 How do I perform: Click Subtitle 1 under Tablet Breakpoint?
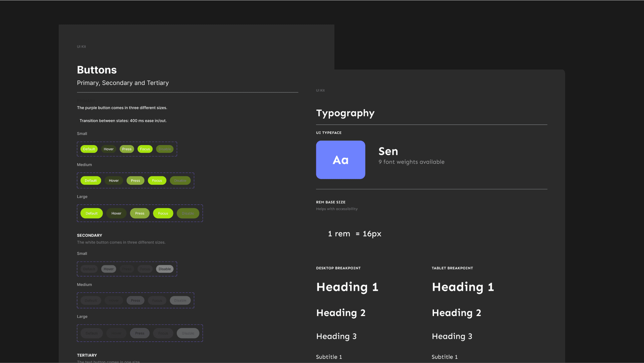coord(445,357)
